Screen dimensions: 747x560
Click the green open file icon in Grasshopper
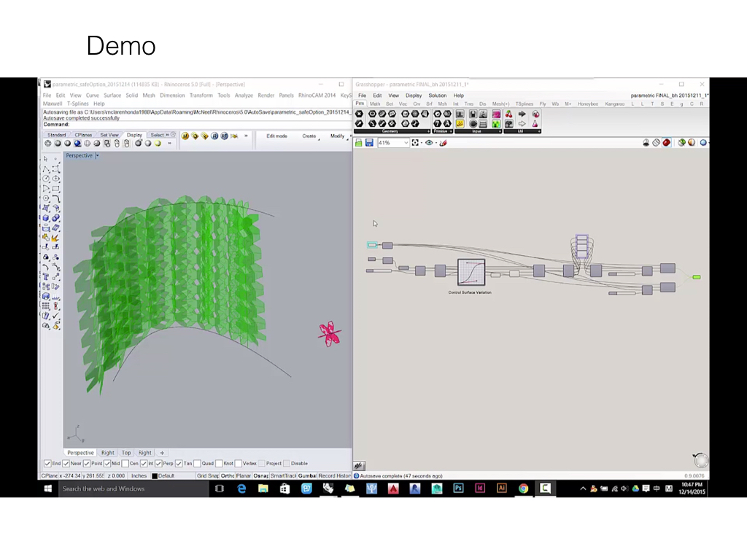359,143
